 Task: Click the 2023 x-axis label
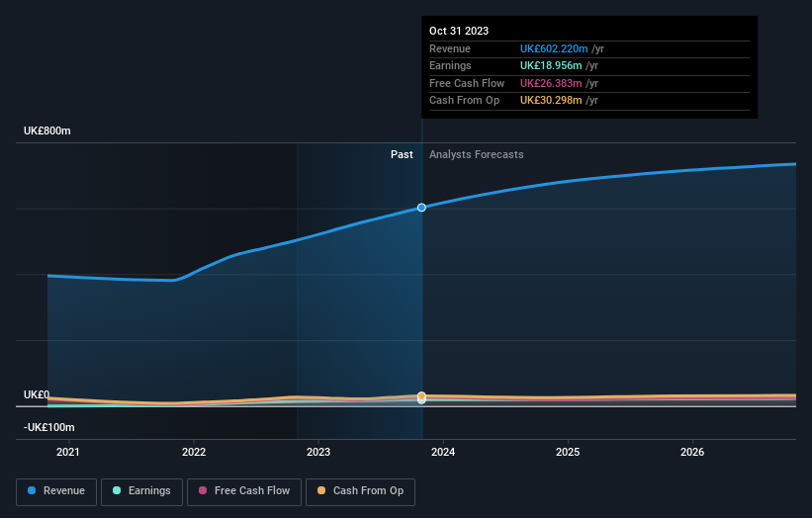pos(317,453)
